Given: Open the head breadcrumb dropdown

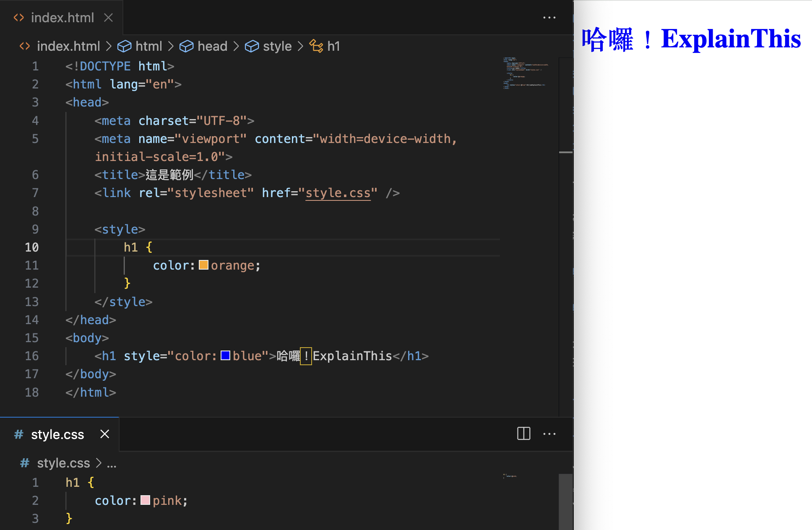Looking at the screenshot, I should pyautogui.click(x=212, y=46).
